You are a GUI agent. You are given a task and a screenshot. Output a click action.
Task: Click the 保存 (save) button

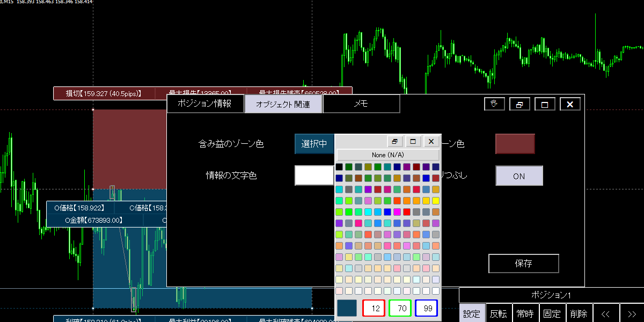point(523,264)
